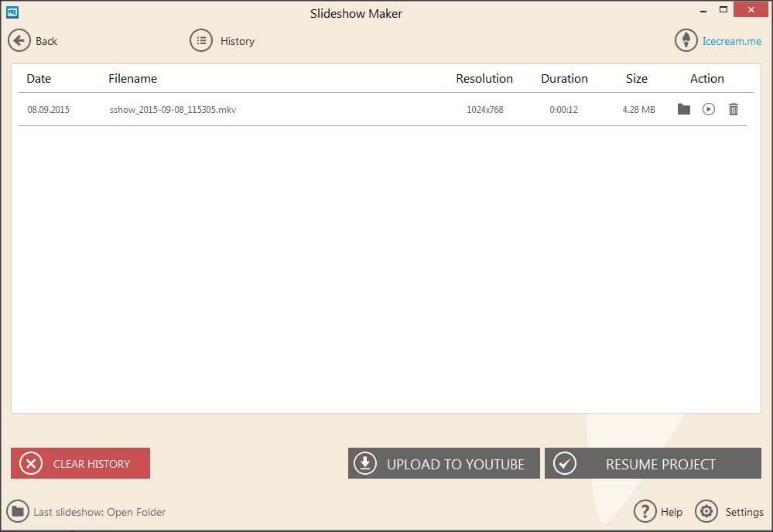Open the slideshow's folder from the Action column
Image resolution: width=773 pixels, height=532 pixels.
pyautogui.click(x=684, y=109)
